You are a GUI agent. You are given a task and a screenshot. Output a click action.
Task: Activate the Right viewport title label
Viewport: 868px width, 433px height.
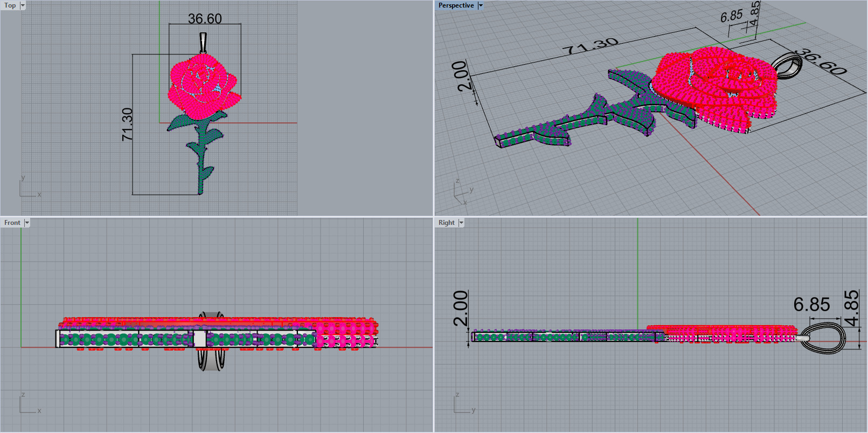tap(447, 223)
